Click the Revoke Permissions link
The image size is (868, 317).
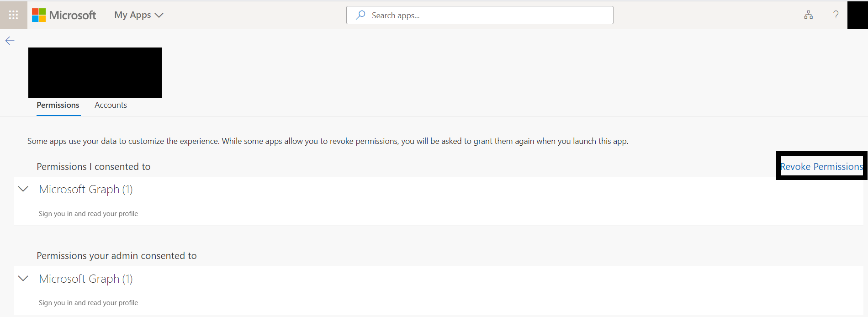point(821,167)
